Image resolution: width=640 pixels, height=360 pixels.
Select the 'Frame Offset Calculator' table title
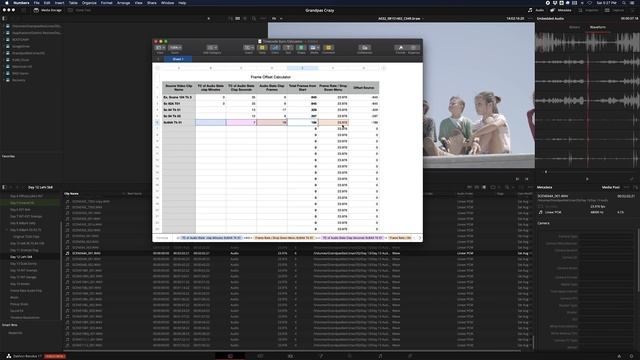tap(271, 77)
